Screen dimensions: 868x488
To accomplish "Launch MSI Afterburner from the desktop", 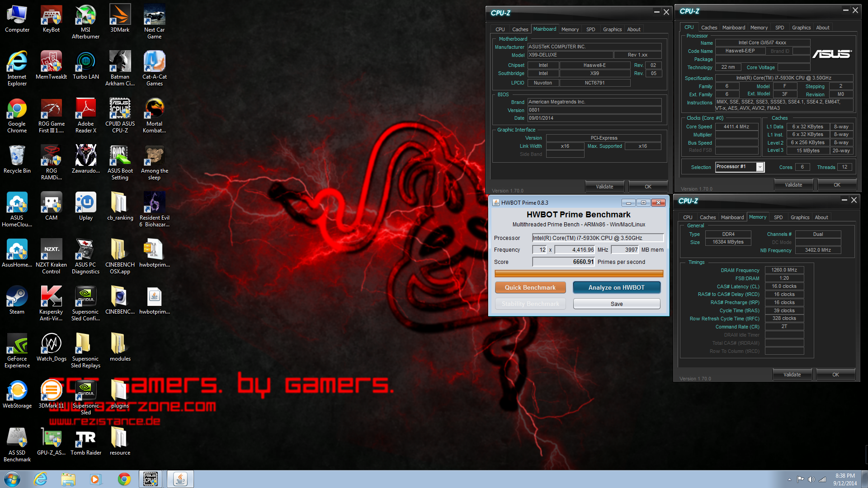I will click(85, 22).
